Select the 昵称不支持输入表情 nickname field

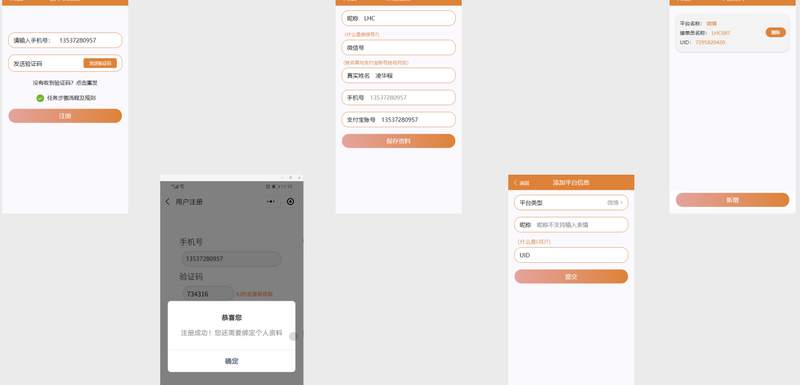(571, 224)
